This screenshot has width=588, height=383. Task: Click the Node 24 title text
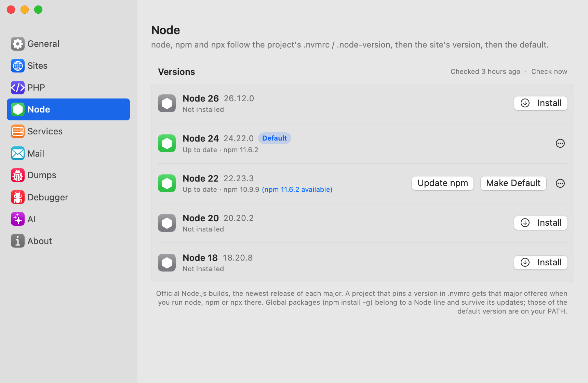click(x=201, y=138)
